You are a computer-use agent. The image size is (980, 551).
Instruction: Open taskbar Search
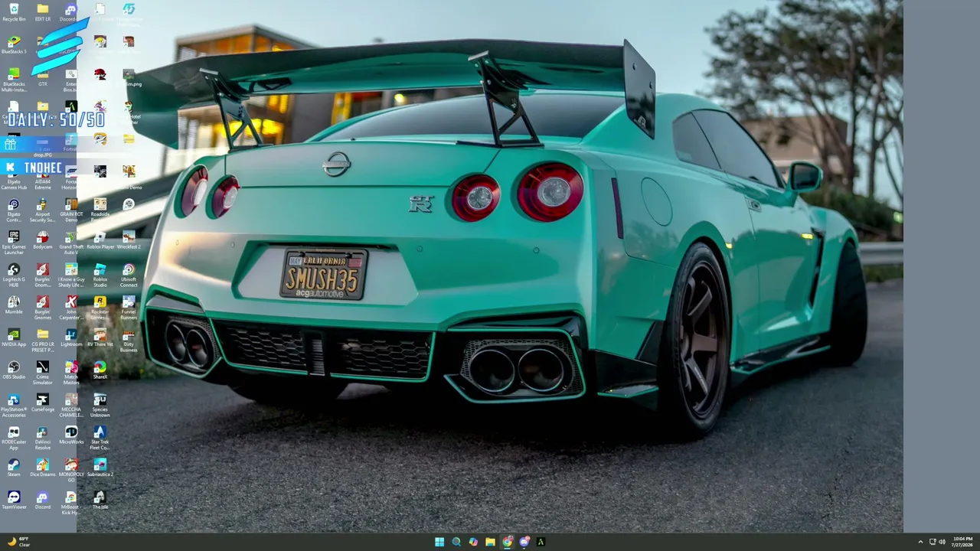pos(456,542)
